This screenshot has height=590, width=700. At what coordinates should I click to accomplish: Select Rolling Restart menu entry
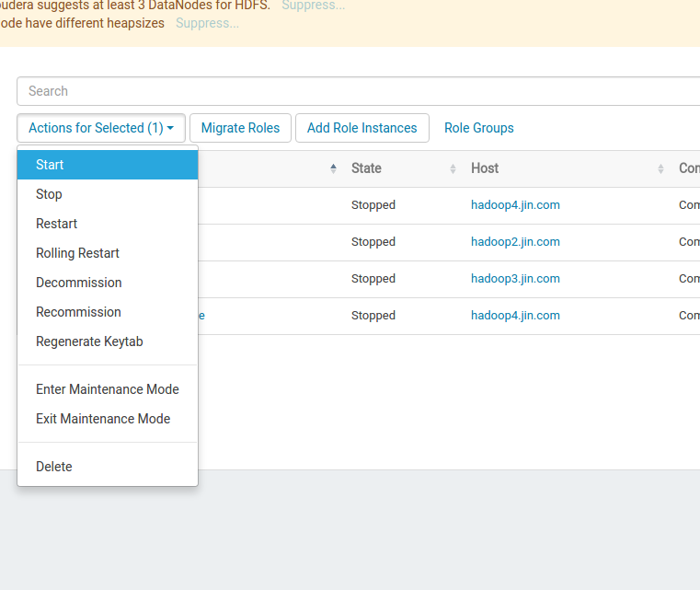pyautogui.click(x=108, y=253)
